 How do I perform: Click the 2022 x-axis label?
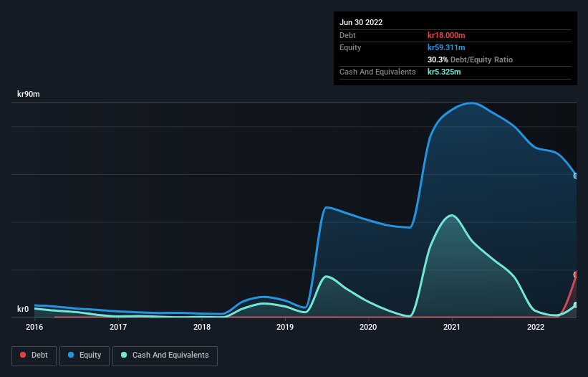[x=536, y=327]
